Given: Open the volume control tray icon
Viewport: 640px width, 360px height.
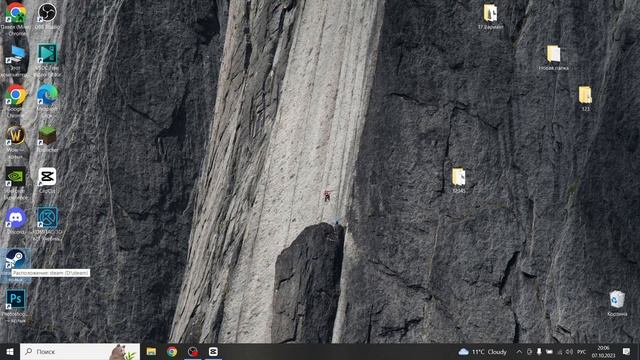Looking at the screenshot, I should pyautogui.click(x=569, y=351).
